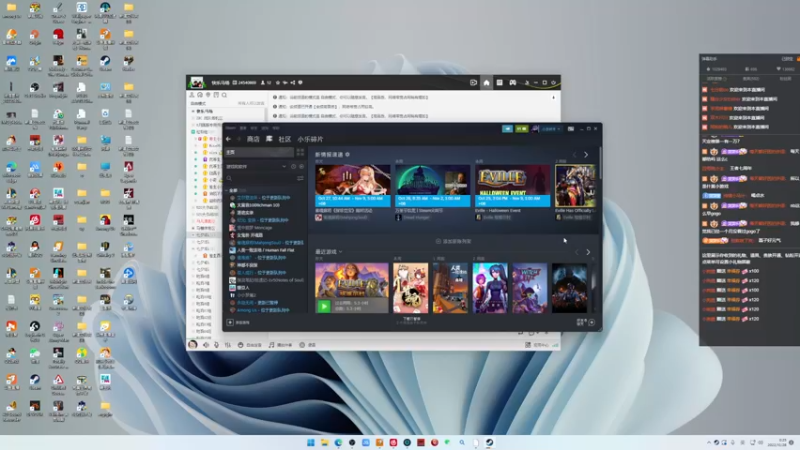Click the music note 播放伴奏 button
Screen dimensions: 800x450
[281, 345]
